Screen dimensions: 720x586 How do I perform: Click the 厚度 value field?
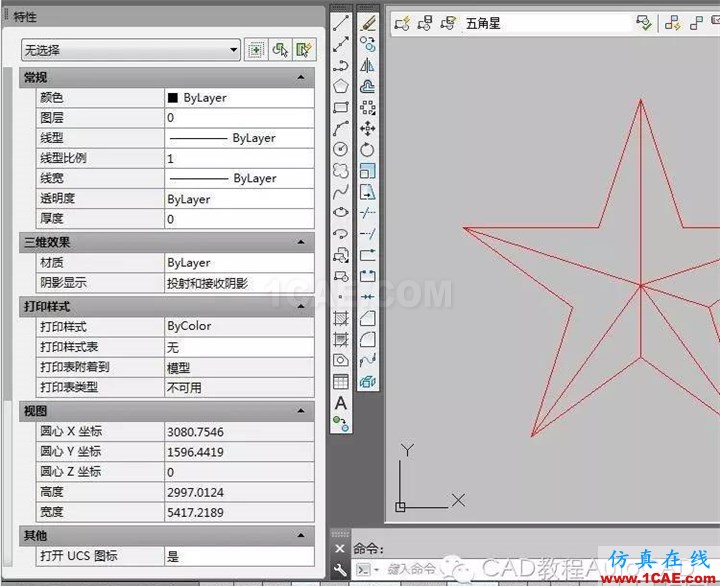coord(239,219)
